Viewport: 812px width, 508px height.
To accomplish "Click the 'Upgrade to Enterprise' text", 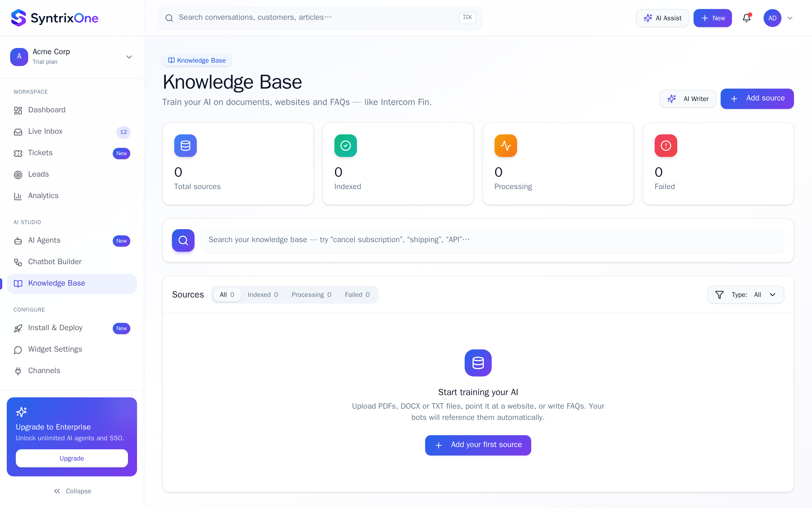I will tap(53, 427).
